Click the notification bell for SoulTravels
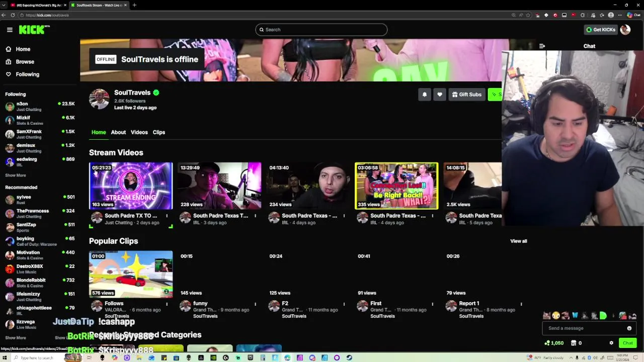 [x=425, y=95]
